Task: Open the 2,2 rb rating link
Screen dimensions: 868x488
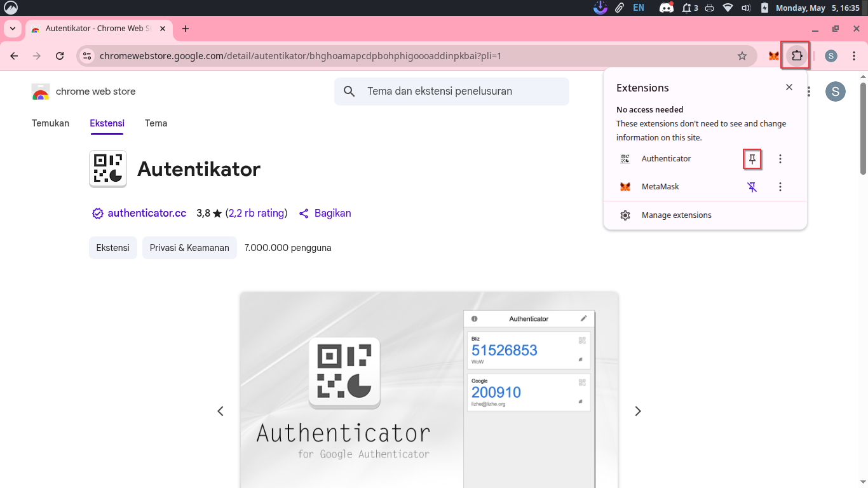Action: click(257, 213)
